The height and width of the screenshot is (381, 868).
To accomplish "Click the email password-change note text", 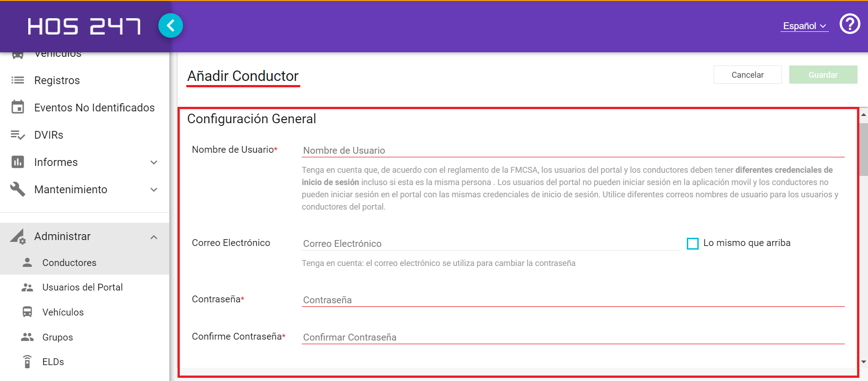I will point(439,263).
